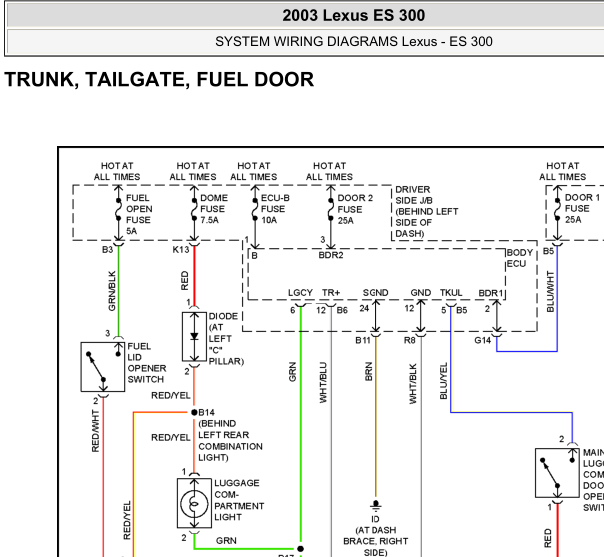604x557 pixels.
Task: Click the 'RED/WHT' wire color label
Action: coord(95,431)
